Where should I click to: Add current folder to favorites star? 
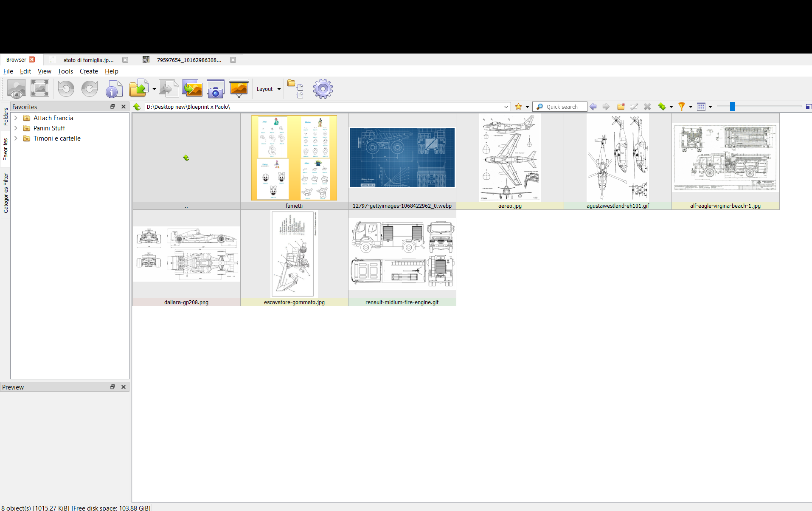pyautogui.click(x=518, y=107)
